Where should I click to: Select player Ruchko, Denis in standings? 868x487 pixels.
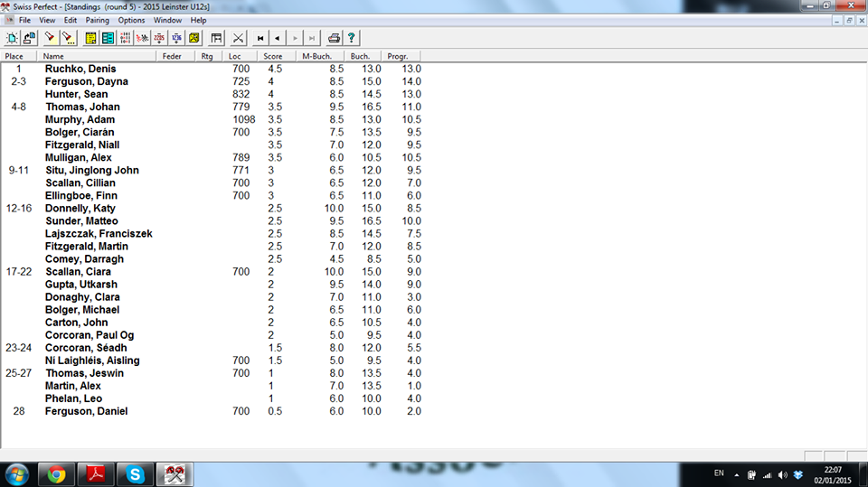click(80, 69)
